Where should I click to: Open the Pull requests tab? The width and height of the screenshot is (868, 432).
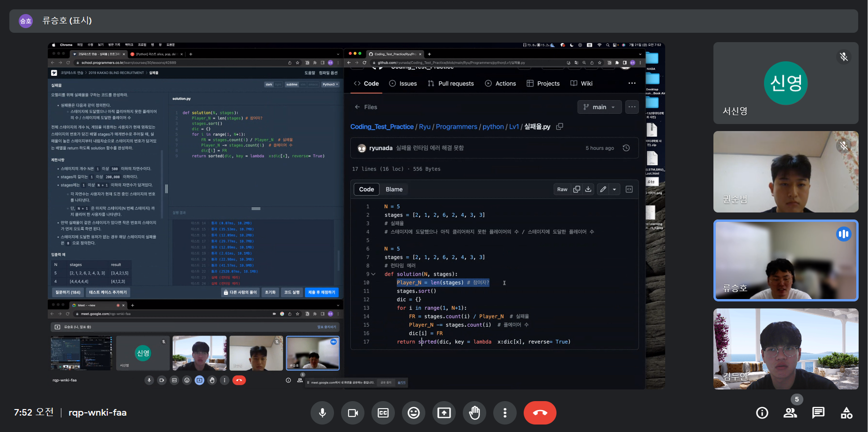pos(451,83)
